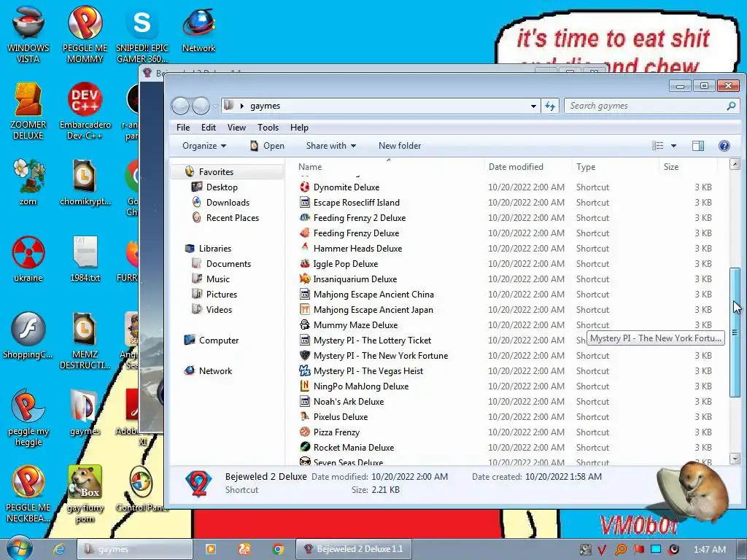
Task: Open ZOOMER DELUXE desktop icon
Action: [28, 111]
